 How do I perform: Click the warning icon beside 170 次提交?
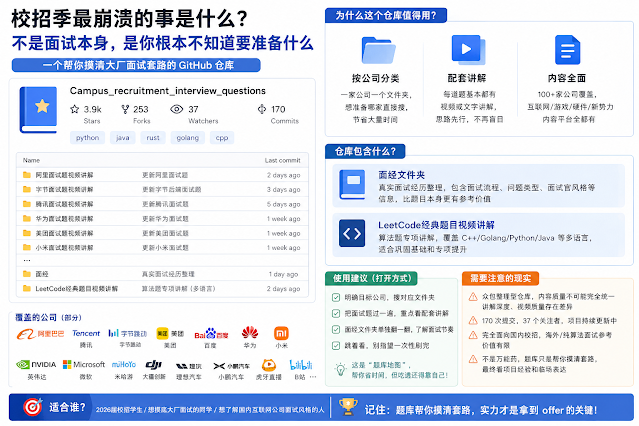pos(473,321)
